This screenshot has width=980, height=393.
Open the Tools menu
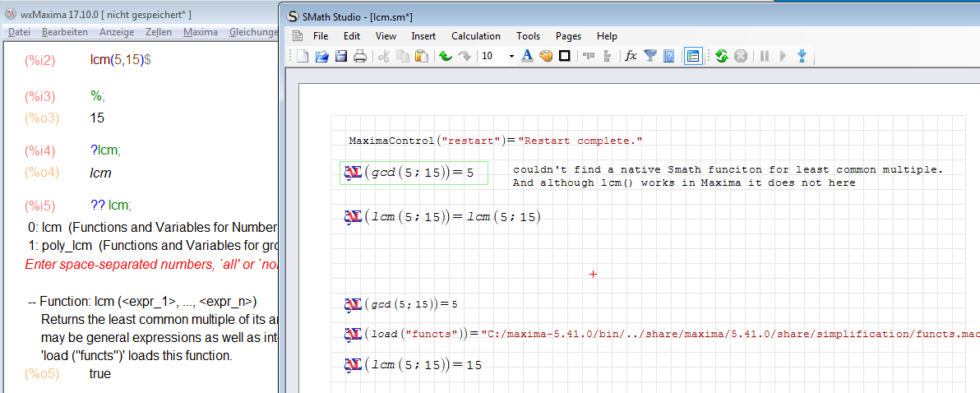tap(528, 36)
